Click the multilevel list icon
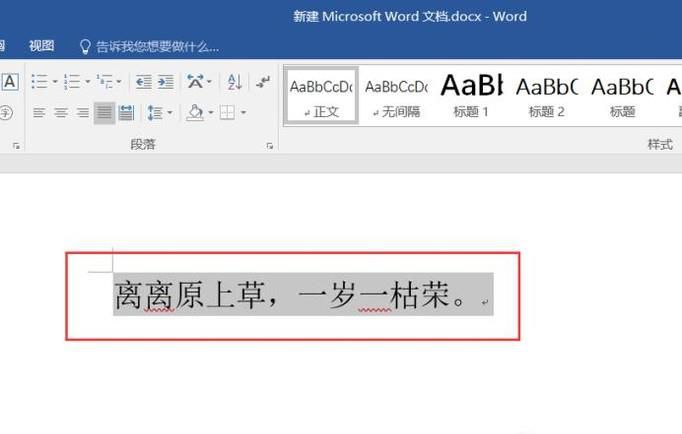 coord(104,81)
